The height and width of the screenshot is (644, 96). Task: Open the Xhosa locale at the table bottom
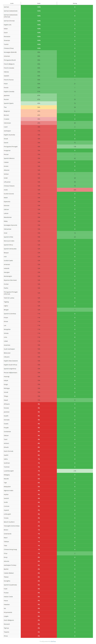(x=6, y=636)
